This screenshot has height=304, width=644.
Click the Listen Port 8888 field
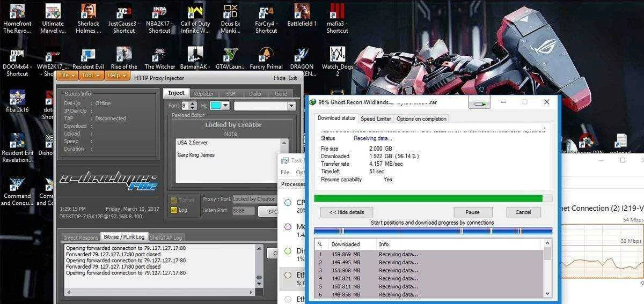(244, 211)
